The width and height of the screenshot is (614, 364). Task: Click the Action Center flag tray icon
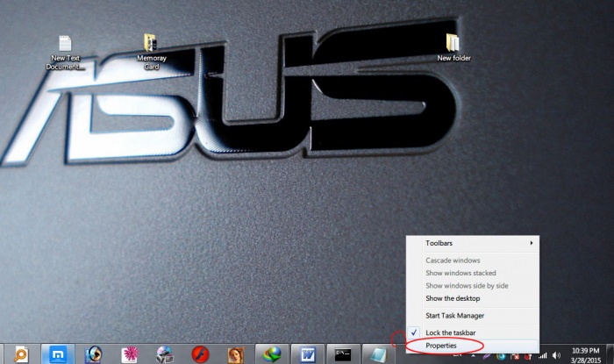point(515,356)
